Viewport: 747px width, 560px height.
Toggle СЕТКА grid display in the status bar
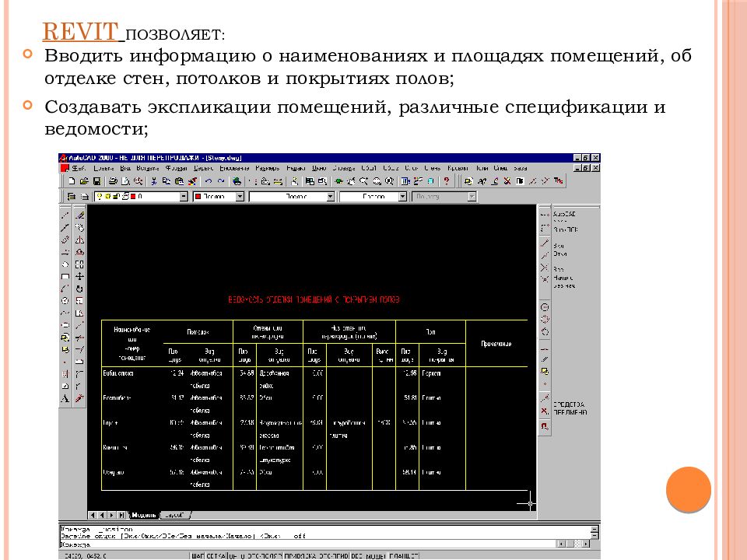[x=216, y=555]
